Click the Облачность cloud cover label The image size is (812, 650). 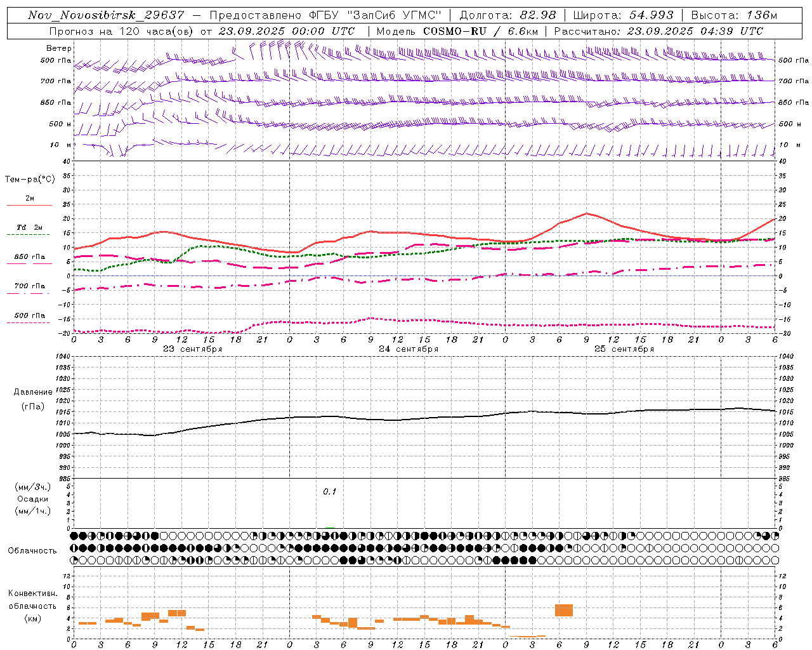coord(32,550)
